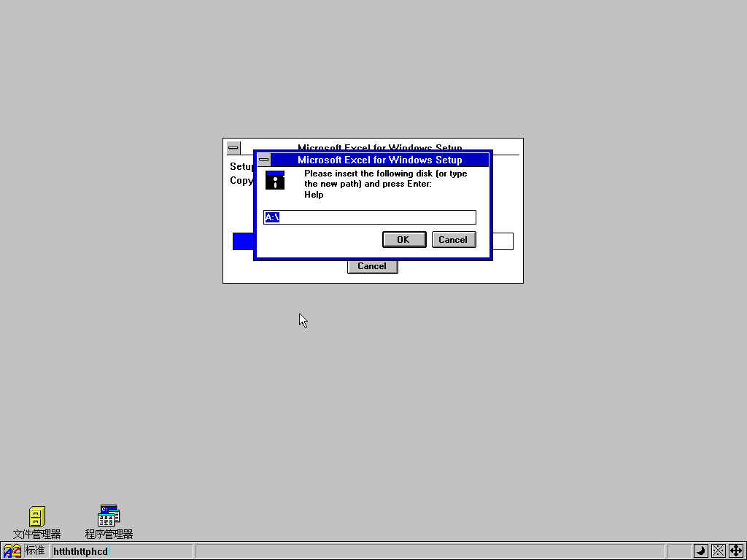The height and width of the screenshot is (560, 747).
Task: Switch the 标准 input mode label
Action: (x=35, y=551)
